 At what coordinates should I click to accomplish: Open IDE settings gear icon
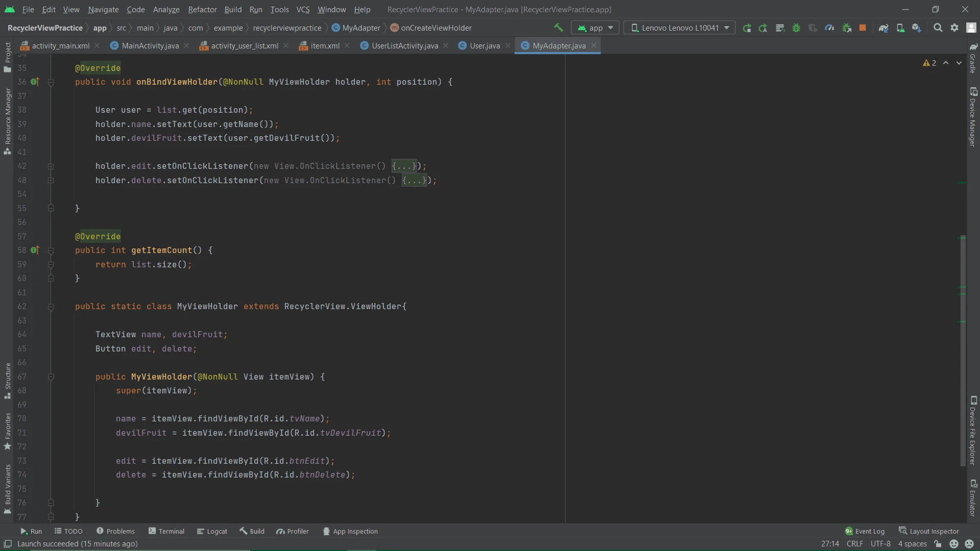pyautogui.click(x=954, y=28)
